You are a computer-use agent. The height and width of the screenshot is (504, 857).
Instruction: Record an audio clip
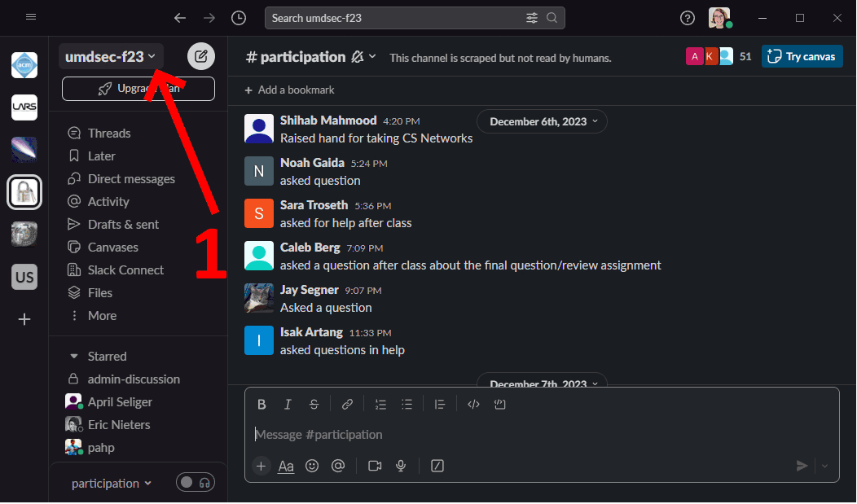pos(401,467)
